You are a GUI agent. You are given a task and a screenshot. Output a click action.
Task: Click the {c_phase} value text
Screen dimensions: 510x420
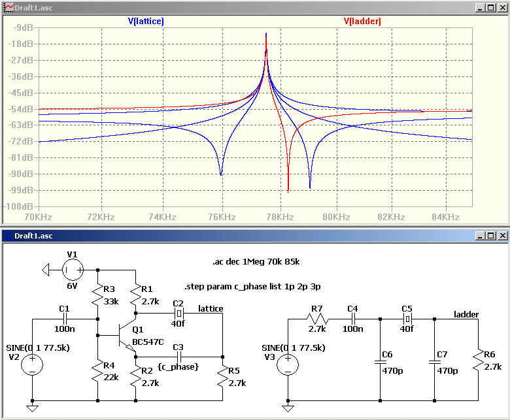point(178,366)
